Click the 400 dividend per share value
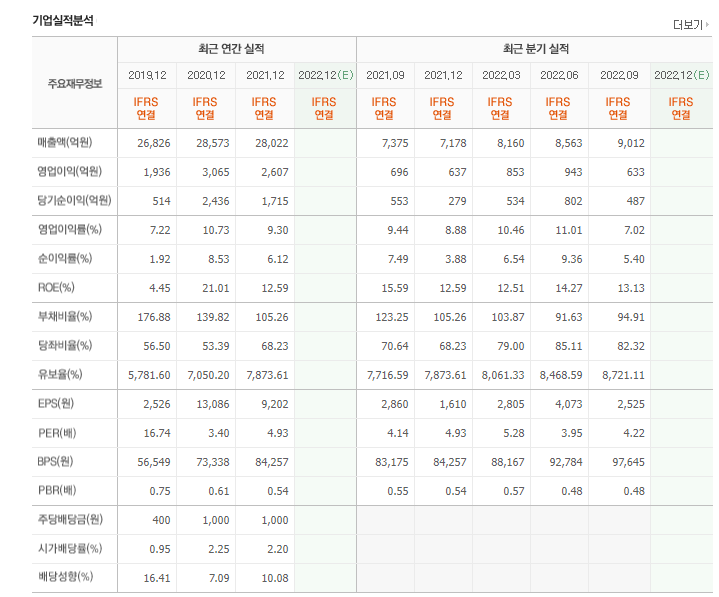This screenshot has height=597, width=719. (161, 520)
